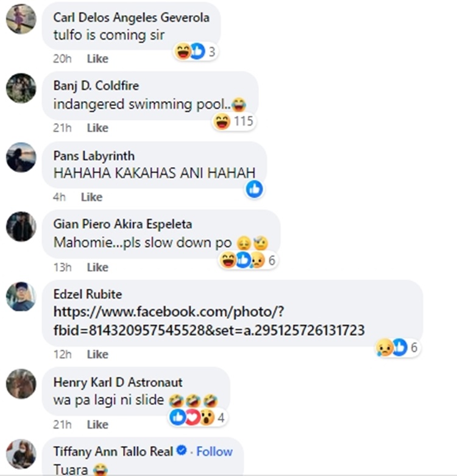The image size is (457, 476).
Task: Like Henry Karl's 'wa pa lagi ni slide' comment
Action: click(97, 424)
